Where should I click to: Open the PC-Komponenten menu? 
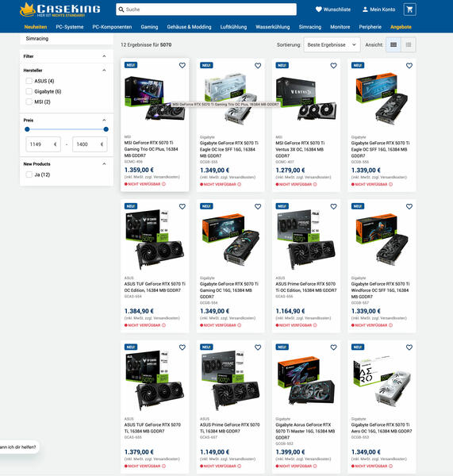[112, 27]
